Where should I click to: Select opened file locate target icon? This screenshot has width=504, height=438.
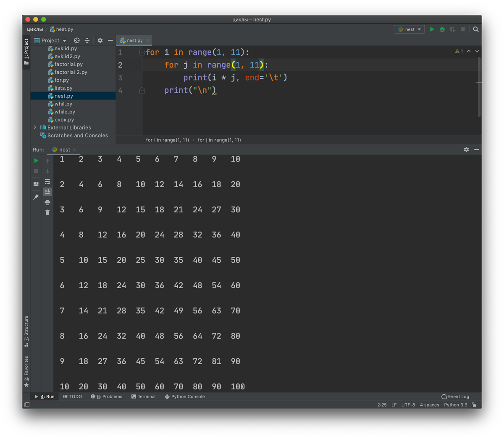pos(77,41)
